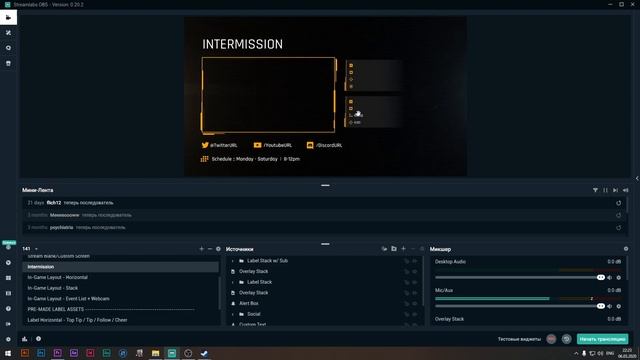Open the App Store icon in the left sidebar
This screenshot has width=640, height=360.
pos(8,63)
